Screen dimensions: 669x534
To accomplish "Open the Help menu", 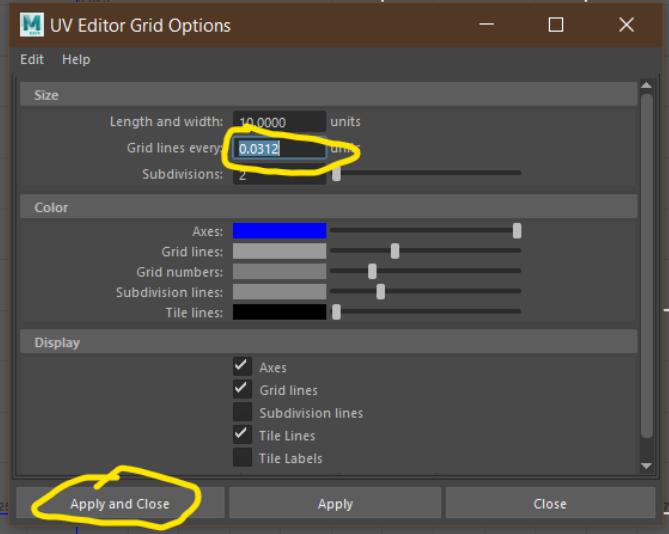I will [76, 59].
